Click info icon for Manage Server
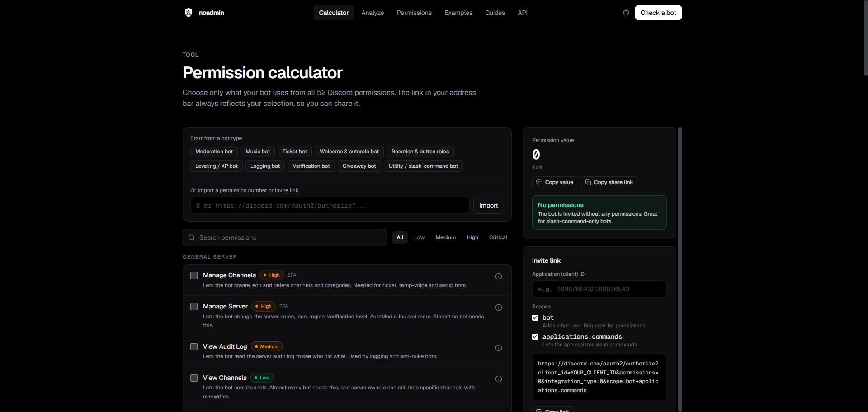The width and height of the screenshot is (868, 412). (499, 308)
